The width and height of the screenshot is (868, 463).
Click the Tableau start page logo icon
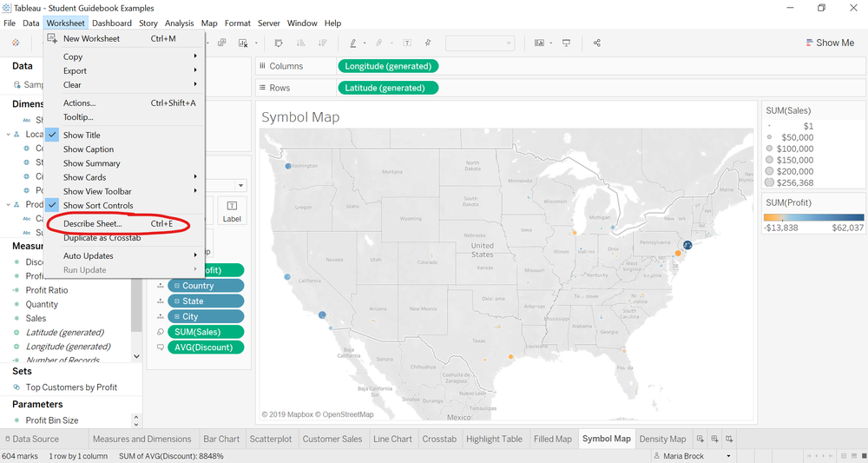tap(16, 43)
